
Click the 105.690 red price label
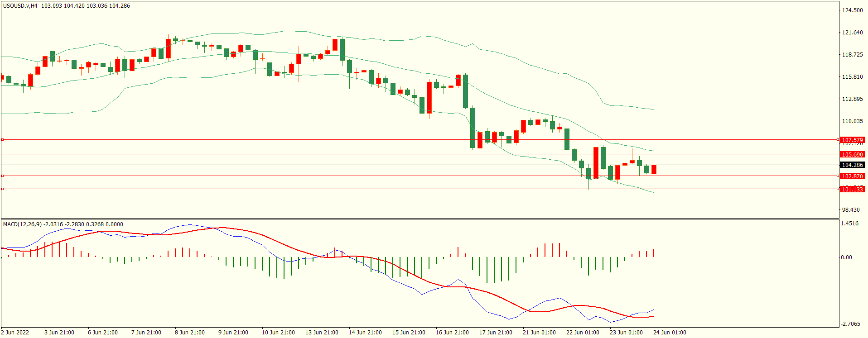[x=852, y=154]
